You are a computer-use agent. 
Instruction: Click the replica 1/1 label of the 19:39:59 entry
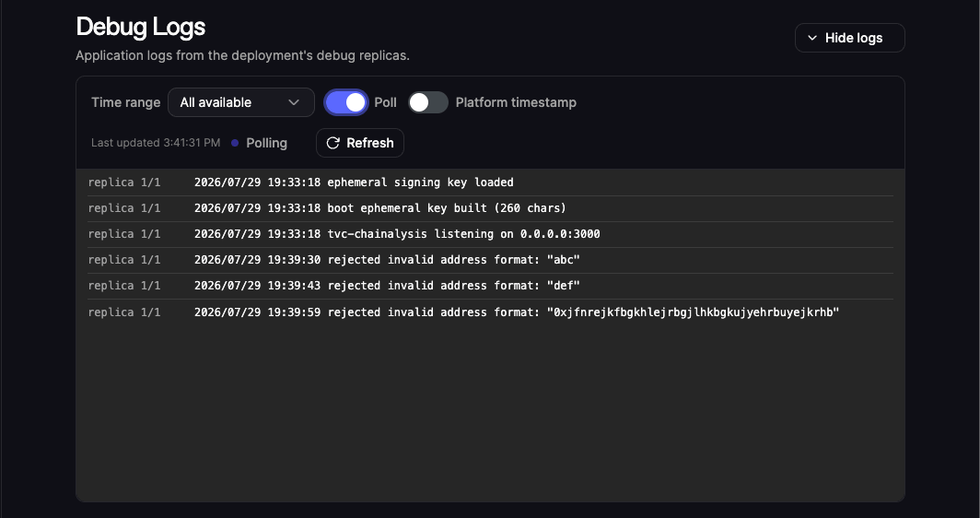tap(124, 312)
